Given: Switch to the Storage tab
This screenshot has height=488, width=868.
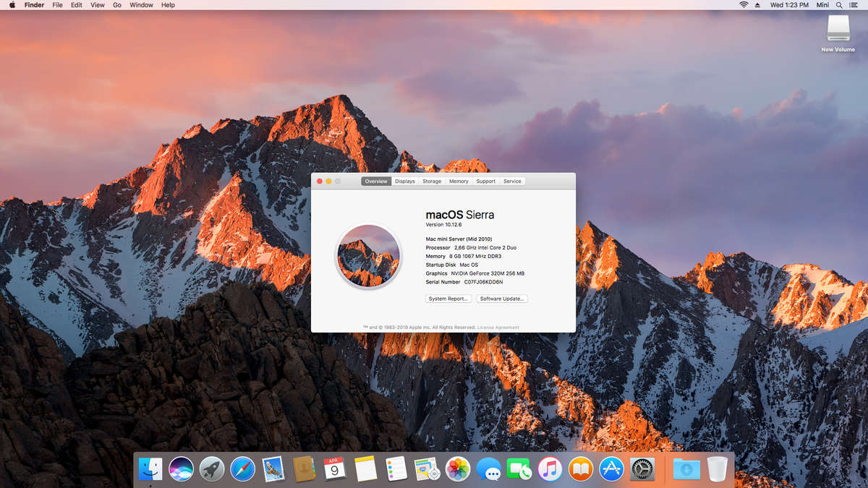Looking at the screenshot, I should [431, 181].
